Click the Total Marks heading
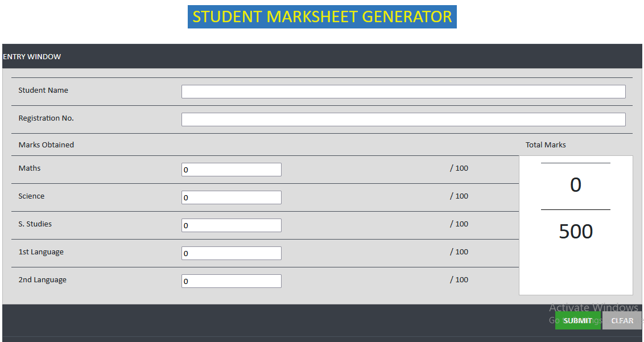The height and width of the screenshot is (342, 644). pos(546,145)
